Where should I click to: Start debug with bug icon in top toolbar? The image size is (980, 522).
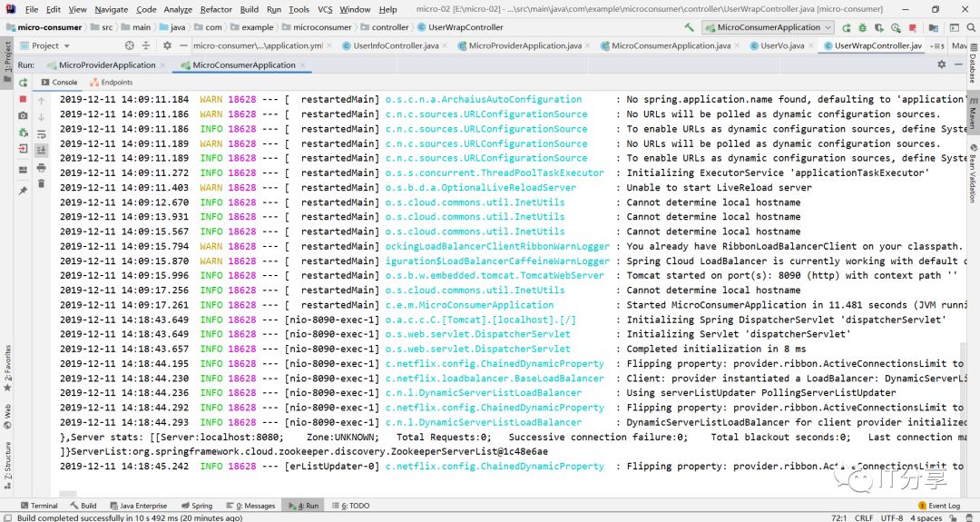[863, 27]
